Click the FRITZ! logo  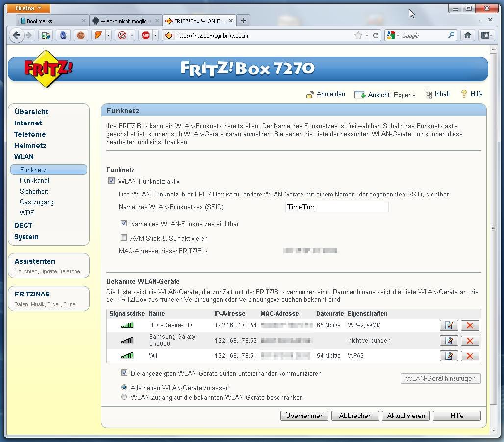[48, 69]
